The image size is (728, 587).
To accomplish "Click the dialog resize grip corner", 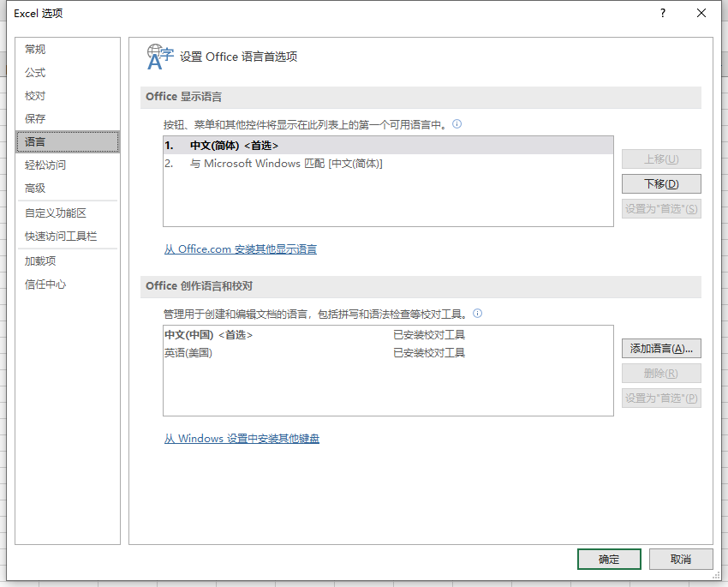I will [x=716, y=575].
